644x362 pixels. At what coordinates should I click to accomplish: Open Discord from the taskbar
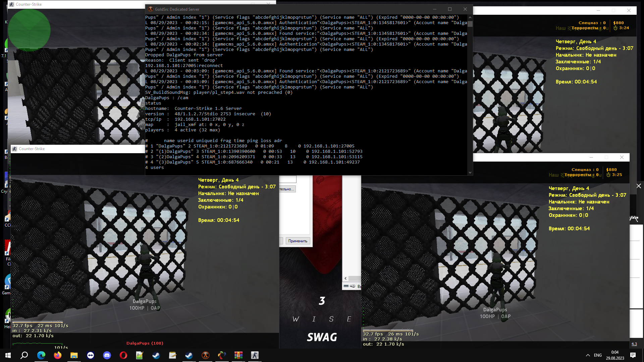107,355
